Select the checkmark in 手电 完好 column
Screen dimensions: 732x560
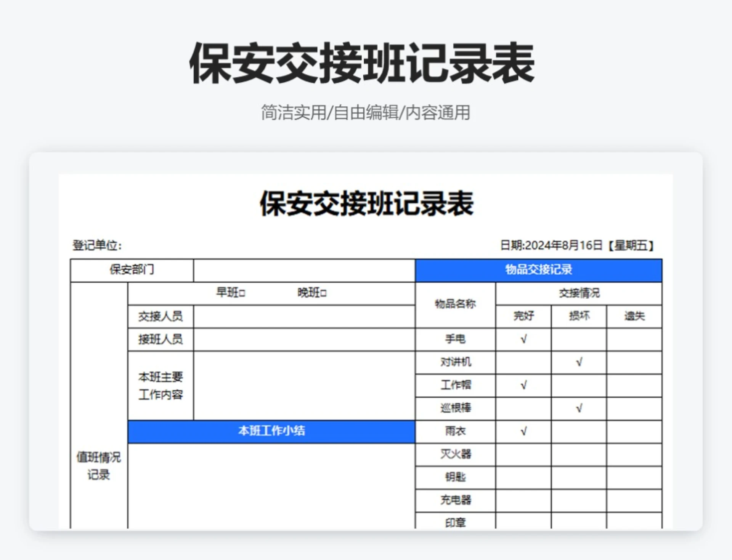[x=524, y=339]
